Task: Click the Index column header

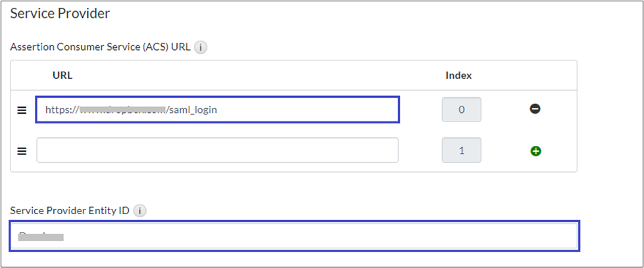Action: (458, 76)
